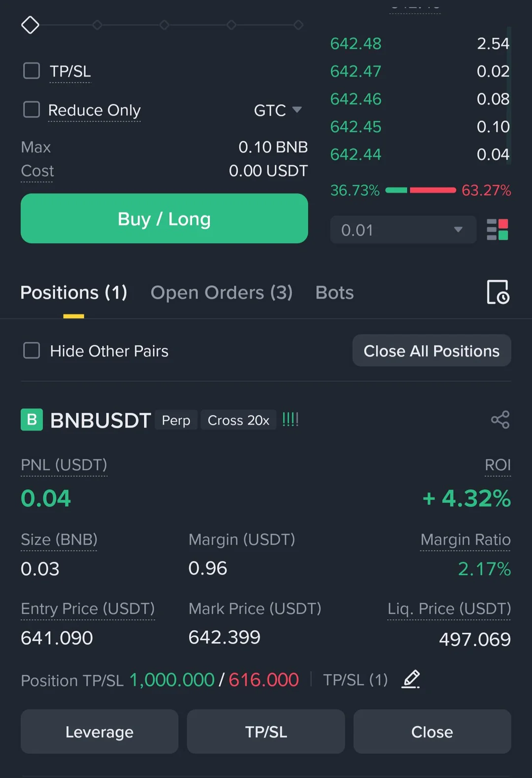532x778 pixels.
Task: Tap Close All Positions
Action: (x=432, y=351)
